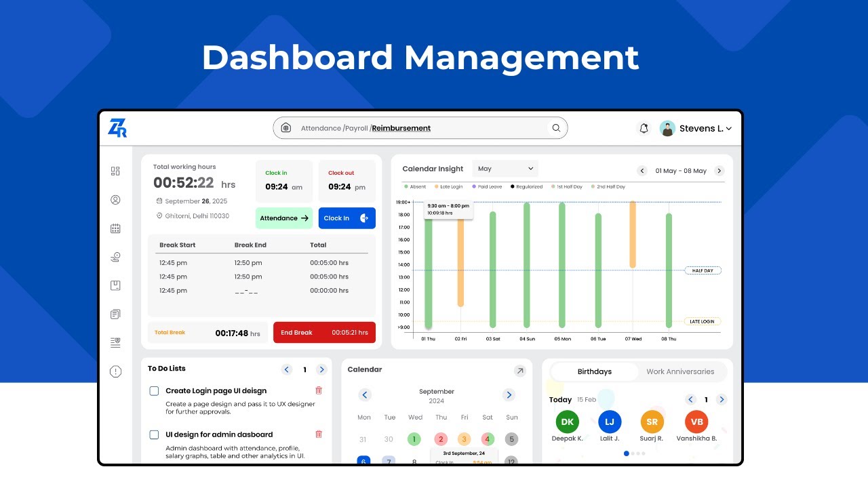Open the calendar sidebar icon

[115, 228]
